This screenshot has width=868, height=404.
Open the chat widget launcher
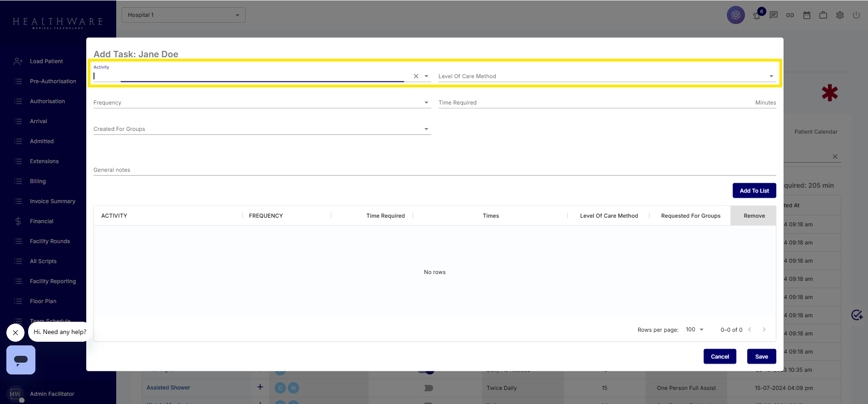[x=21, y=360]
